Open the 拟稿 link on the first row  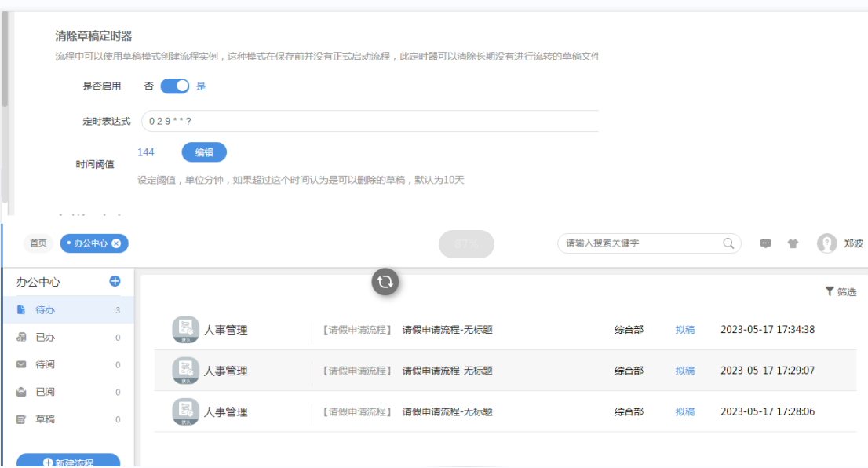pyautogui.click(x=684, y=329)
